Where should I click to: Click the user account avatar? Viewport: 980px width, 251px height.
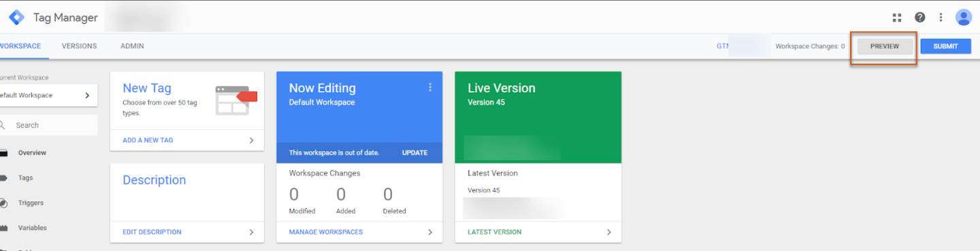click(963, 18)
